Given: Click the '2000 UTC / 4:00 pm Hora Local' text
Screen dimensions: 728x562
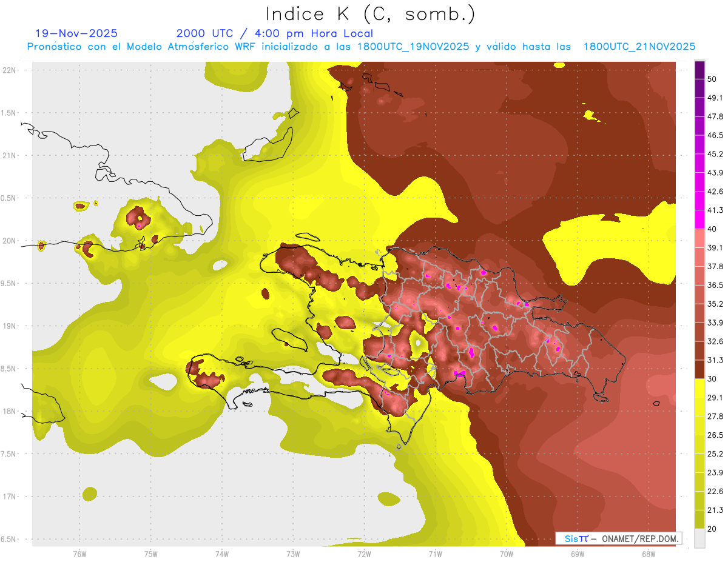Looking at the screenshot, I should 274,33.
